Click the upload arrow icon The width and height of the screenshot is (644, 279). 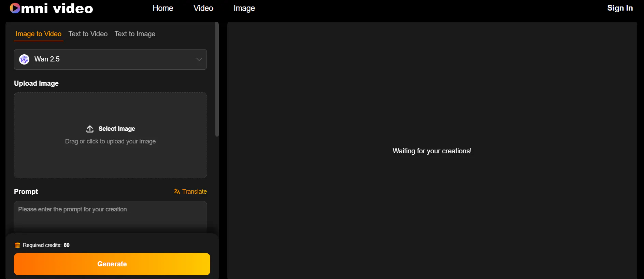tap(90, 129)
